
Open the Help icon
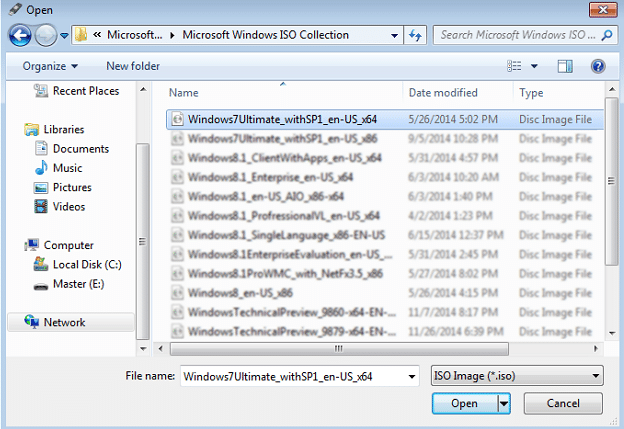tap(598, 66)
